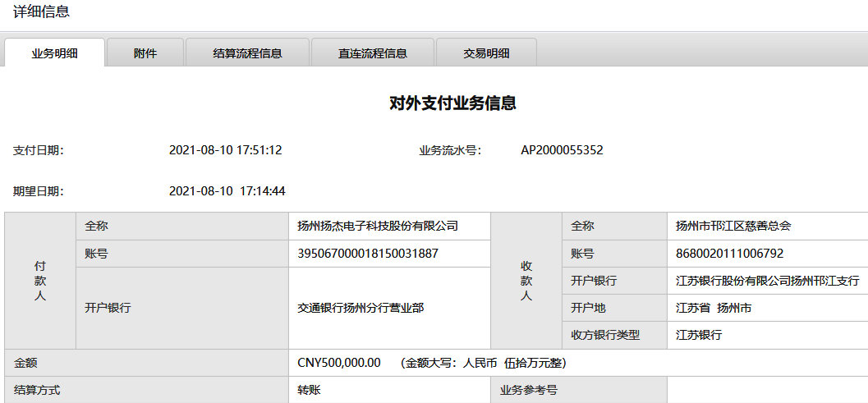Click payee bank 江苏银行股份有限公司扬州邗江支行
The height and width of the screenshot is (403, 868).
(x=766, y=281)
